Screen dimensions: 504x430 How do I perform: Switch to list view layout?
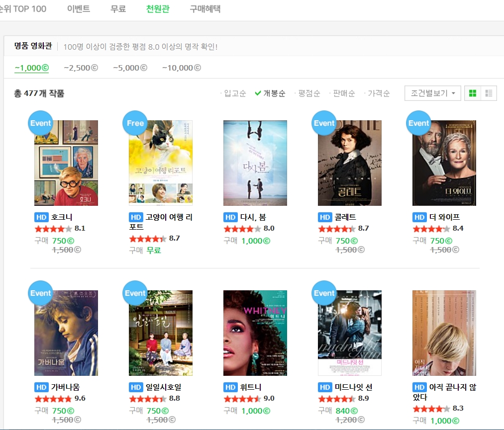tap(489, 93)
